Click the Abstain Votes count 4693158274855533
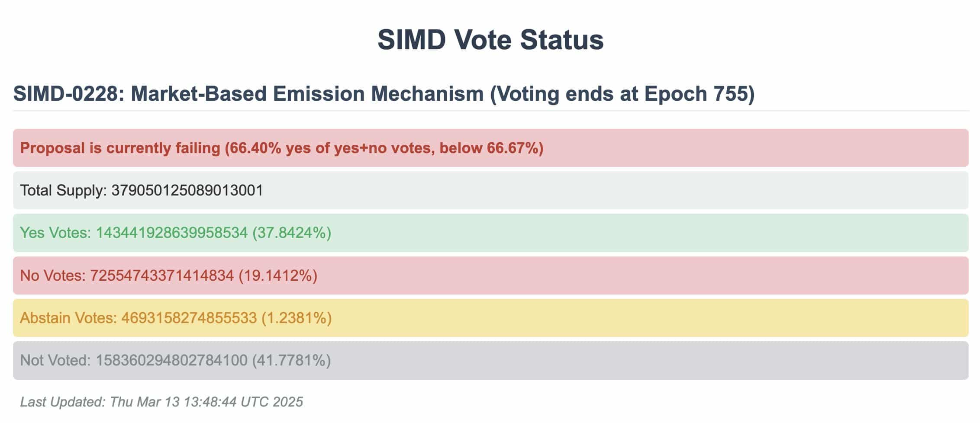The height and width of the screenshot is (423, 980). [189, 318]
